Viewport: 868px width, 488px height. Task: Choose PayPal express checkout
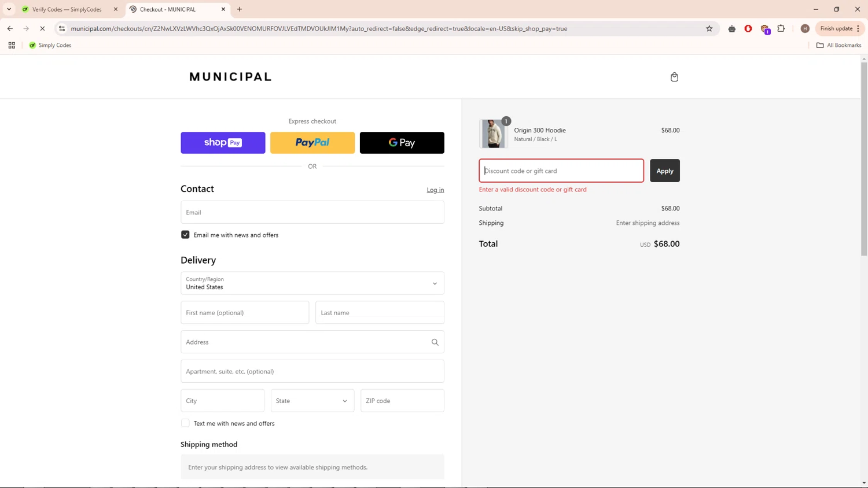[x=312, y=143]
